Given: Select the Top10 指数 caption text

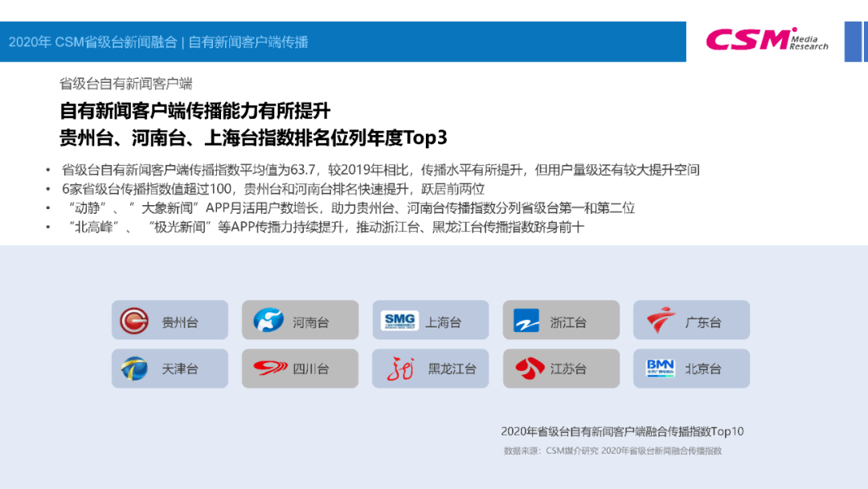Looking at the screenshot, I should (623, 431).
